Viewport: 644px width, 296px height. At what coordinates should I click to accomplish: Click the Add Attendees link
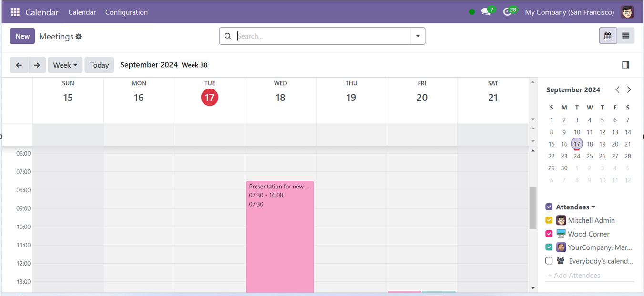[574, 275]
